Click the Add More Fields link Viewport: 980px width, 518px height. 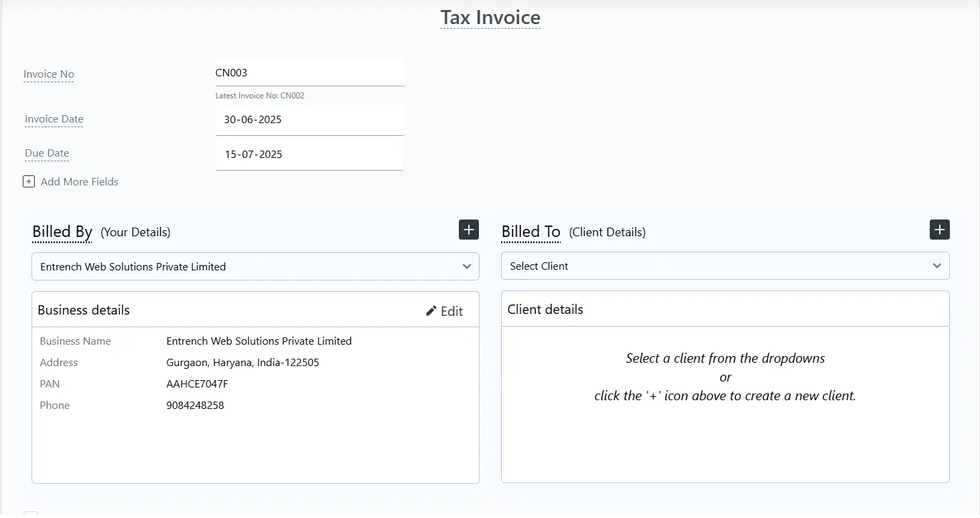(79, 181)
